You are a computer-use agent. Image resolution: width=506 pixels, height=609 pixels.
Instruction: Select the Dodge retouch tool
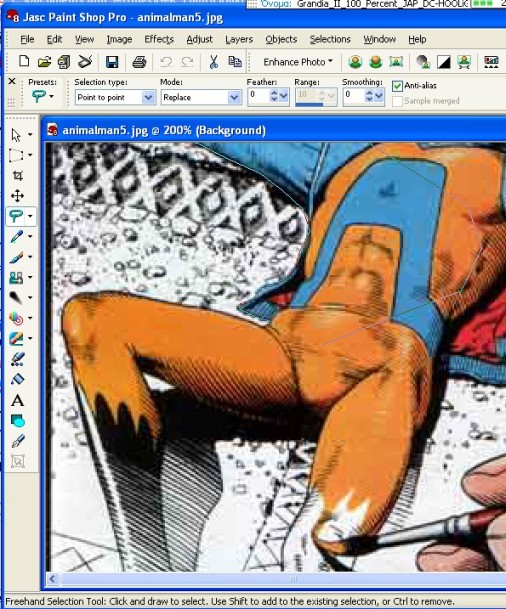16,298
